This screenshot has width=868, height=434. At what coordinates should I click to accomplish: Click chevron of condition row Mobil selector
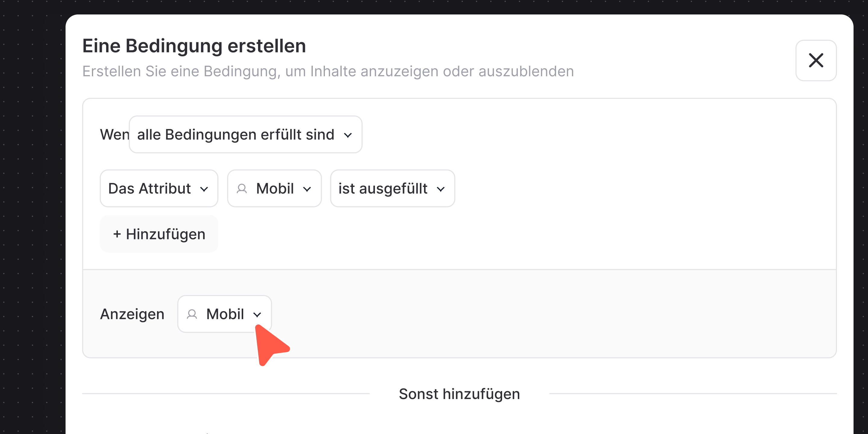point(307,189)
